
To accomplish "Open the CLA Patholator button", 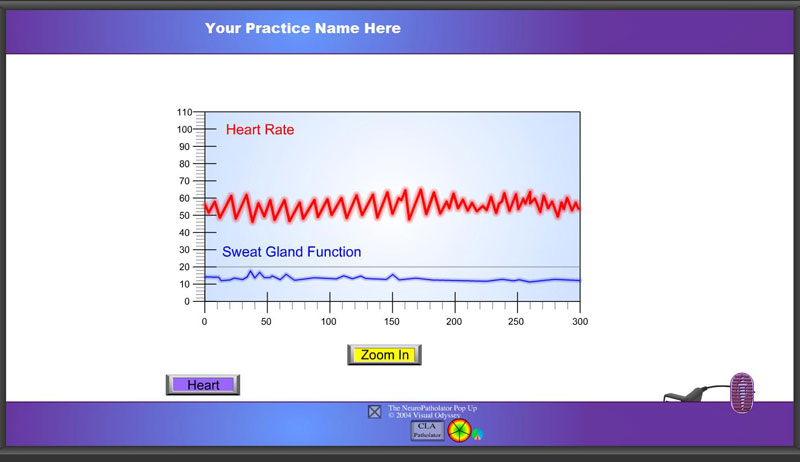I will pos(428,431).
